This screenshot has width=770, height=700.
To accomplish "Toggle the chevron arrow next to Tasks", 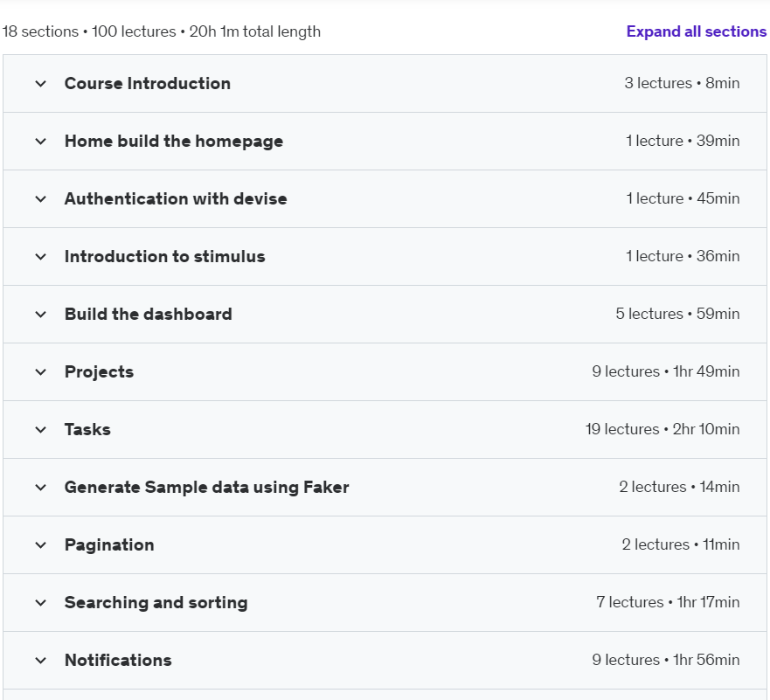I will (x=41, y=429).
